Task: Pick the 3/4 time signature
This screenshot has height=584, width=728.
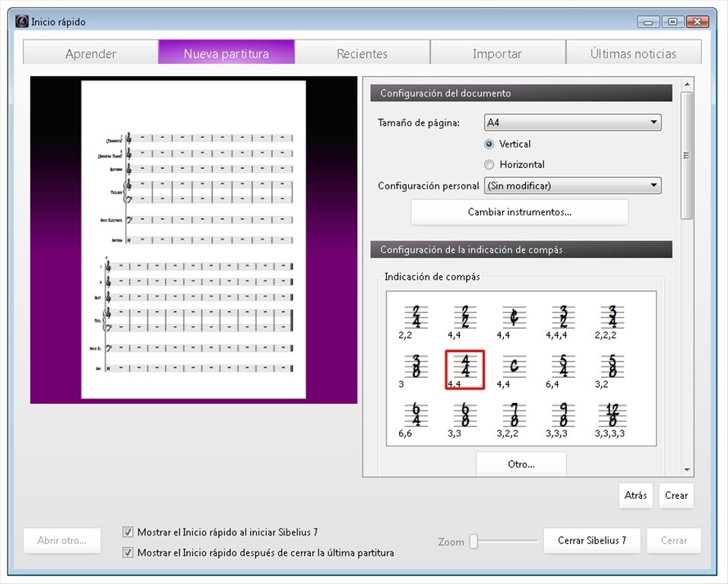Action: coord(612,317)
